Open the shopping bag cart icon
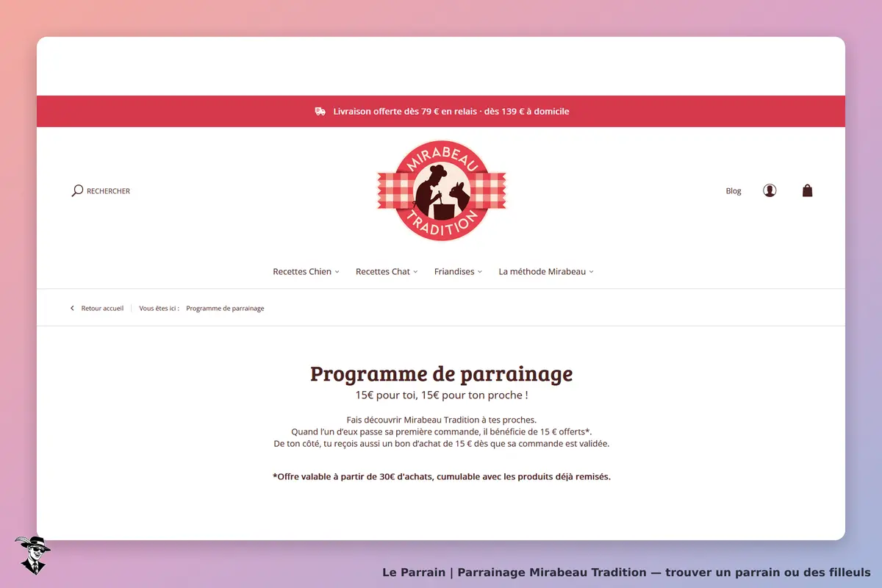 [807, 191]
